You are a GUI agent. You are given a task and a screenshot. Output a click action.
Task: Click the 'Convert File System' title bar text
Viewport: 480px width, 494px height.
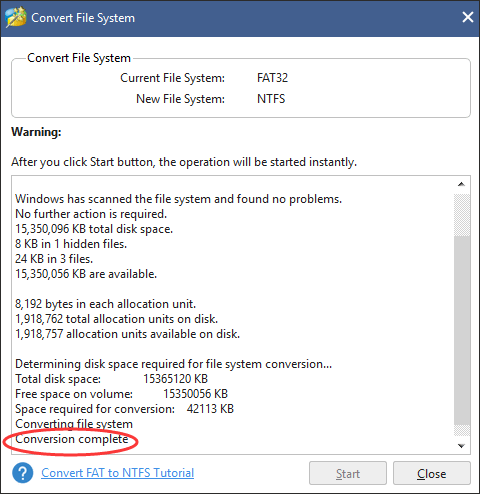coord(83,18)
